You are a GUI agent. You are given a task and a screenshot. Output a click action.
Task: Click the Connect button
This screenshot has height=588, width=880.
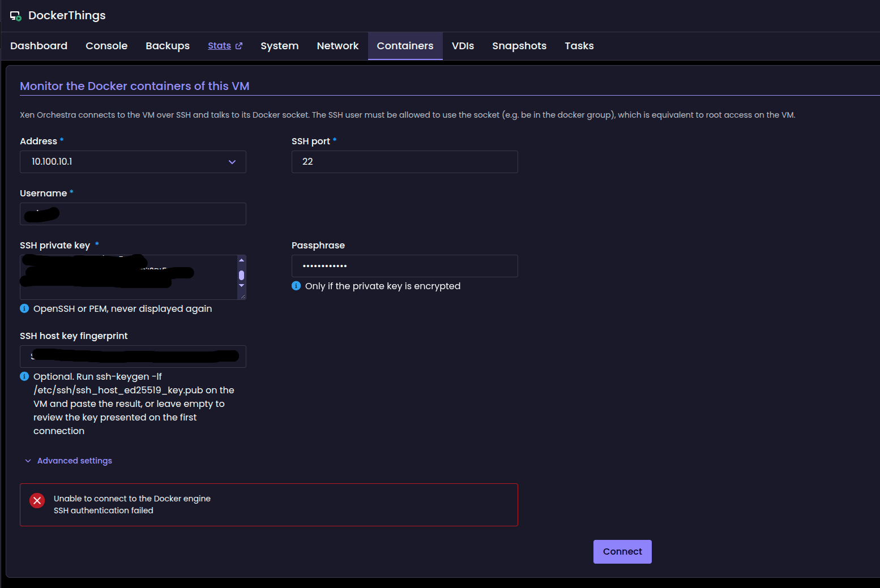[x=622, y=552]
